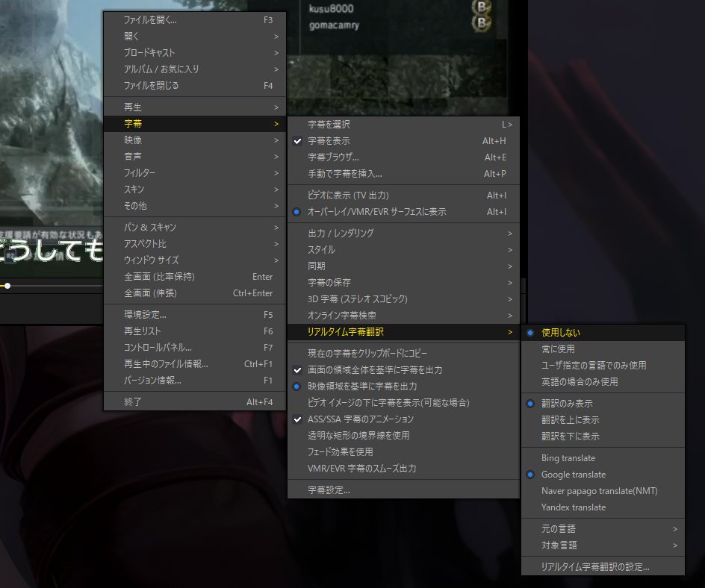Open 同期 submenu

pyautogui.click(x=403, y=266)
